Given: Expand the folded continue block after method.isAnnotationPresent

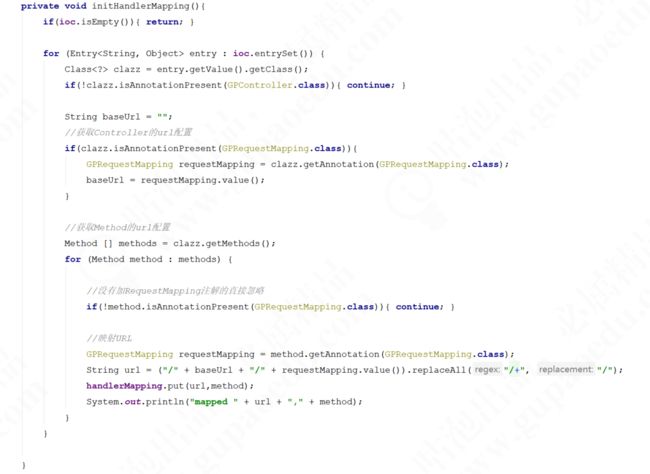Looking at the screenshot, I should (420, 307).
